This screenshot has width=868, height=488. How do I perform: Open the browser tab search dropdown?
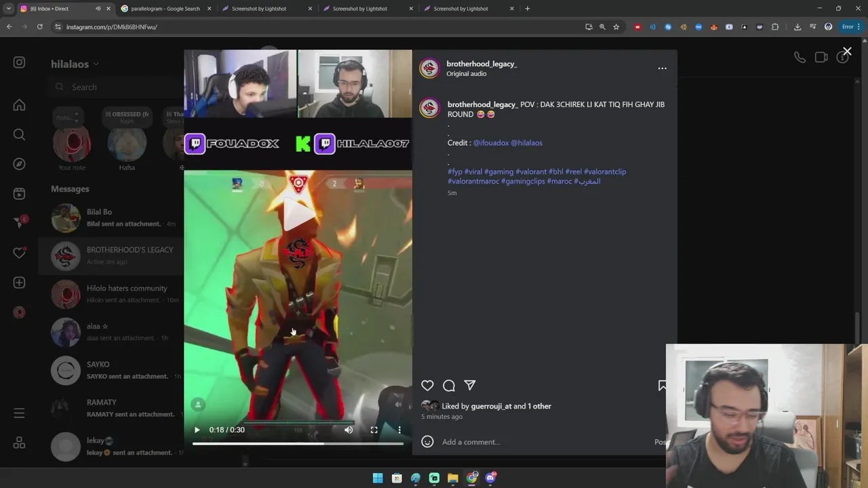click(9, 9)
